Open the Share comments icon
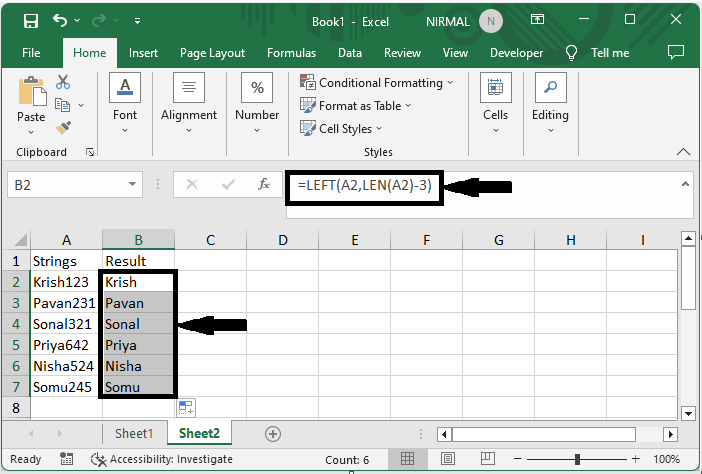 [676, 52]
